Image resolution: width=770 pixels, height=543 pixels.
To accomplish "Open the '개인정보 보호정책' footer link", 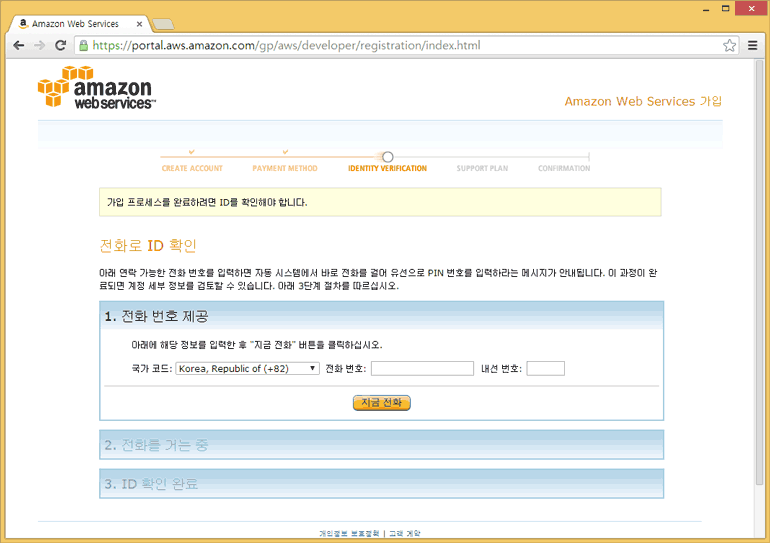I will pos(349,534).
